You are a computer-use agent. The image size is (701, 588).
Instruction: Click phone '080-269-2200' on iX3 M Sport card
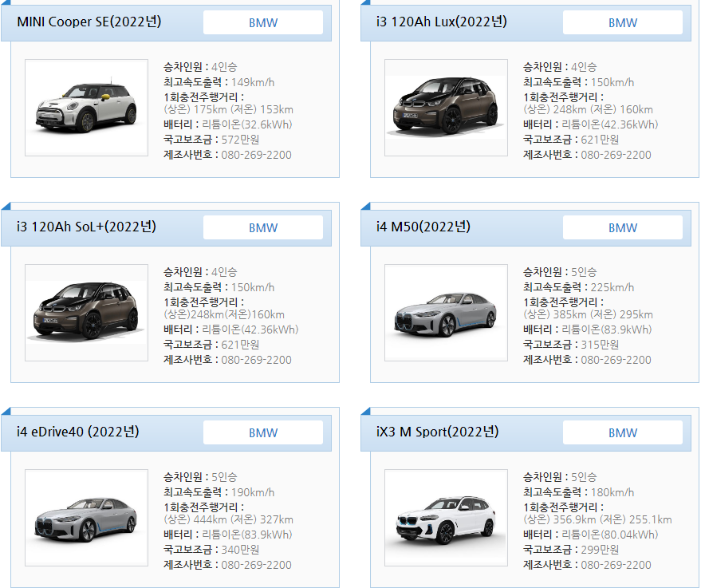coord(616,565)
